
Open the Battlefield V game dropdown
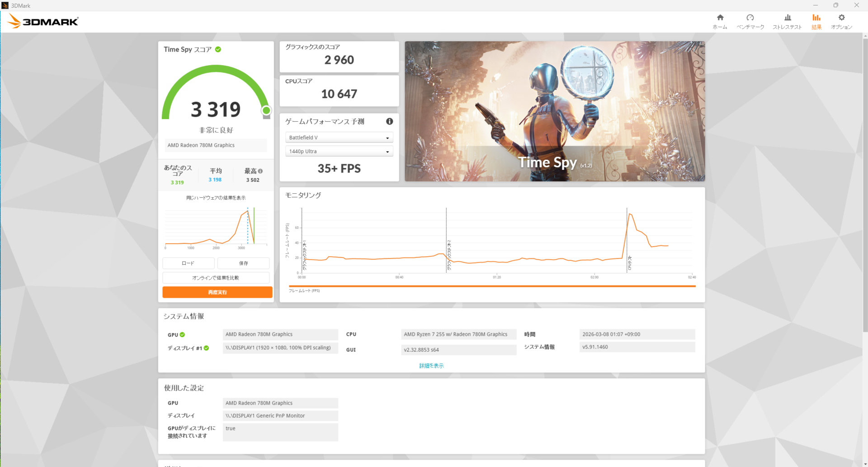click(339, 138)
